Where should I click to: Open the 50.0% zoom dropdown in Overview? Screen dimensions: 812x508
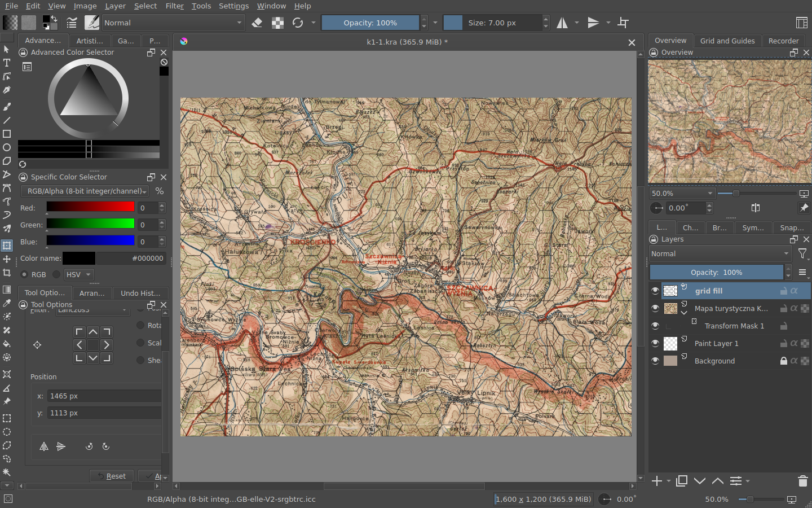click(682, 193)
